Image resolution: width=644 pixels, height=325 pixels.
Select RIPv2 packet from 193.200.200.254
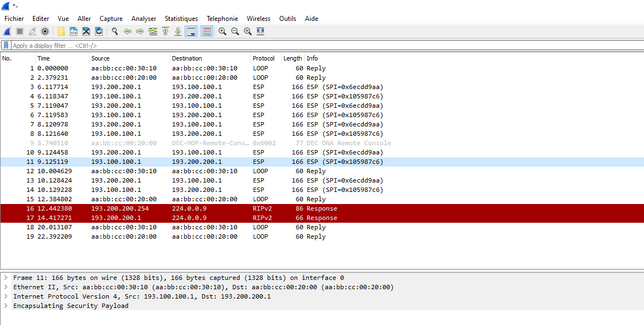pyautogui.click(x=322, y=208)
